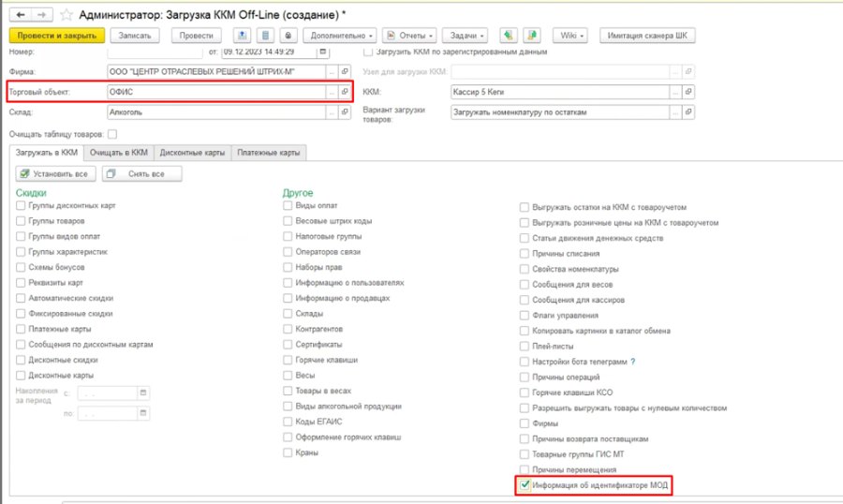The image size is (843, 504).
Task: Open calendar for Накопления 'с' date
Action: (x=143, y=393)
